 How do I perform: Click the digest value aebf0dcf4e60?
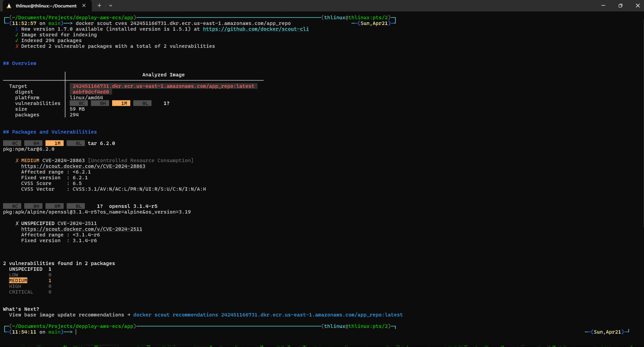click(91, 92)
